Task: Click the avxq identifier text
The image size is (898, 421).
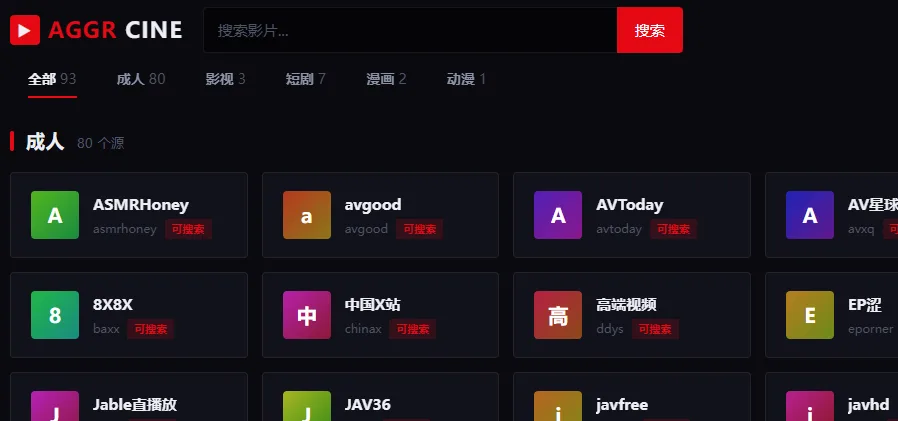Action: pyautogui.click(x=861, y=229)
